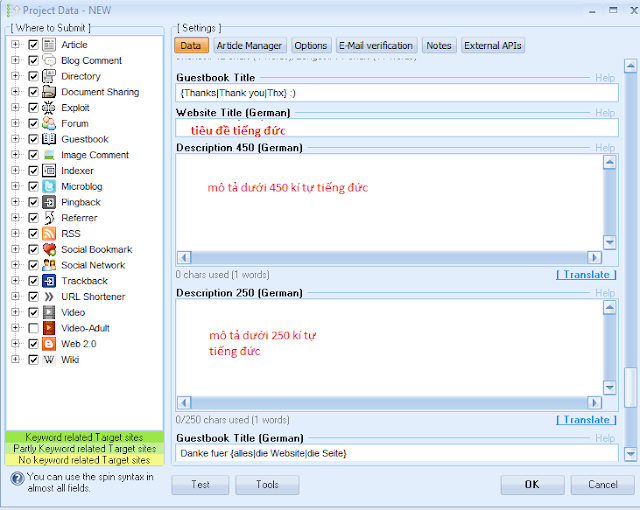
Task: Open the External APIs tab
Action: pyautogui.click(x=493, y=45)
